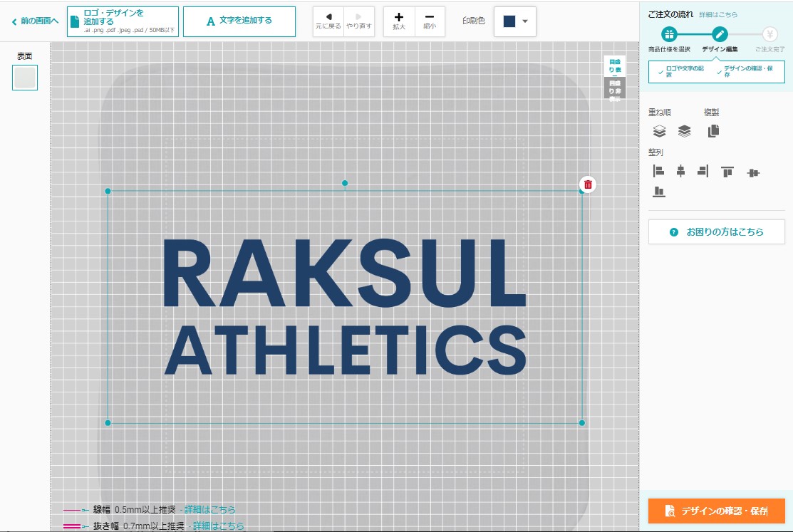Delete the selected design using trash icon
Viewport: 793px width, 532px height.
point(588,184)
